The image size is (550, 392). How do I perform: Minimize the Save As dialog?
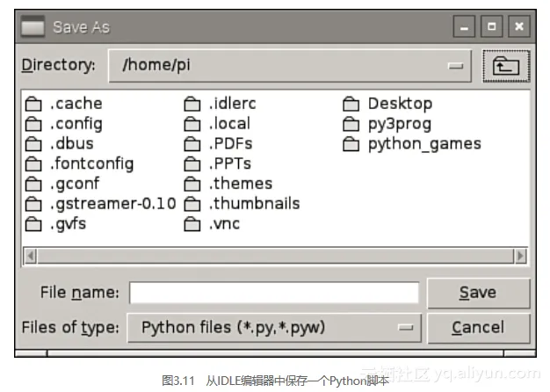464,26
